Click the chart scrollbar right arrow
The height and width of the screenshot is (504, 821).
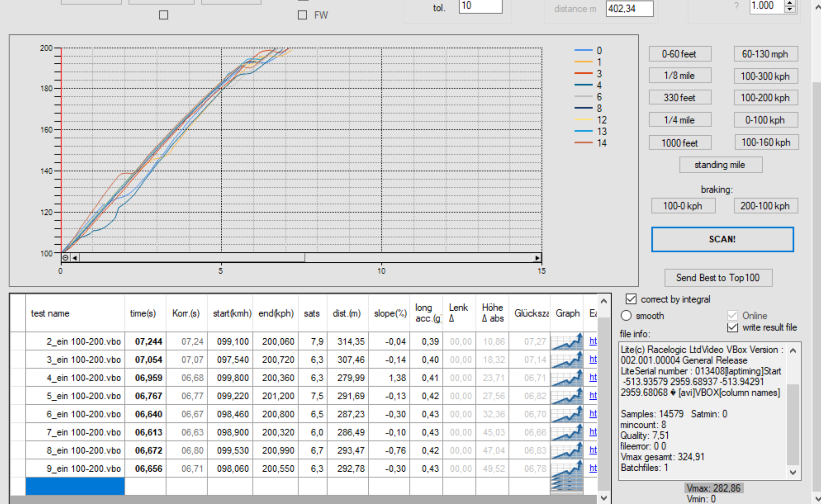(537, 258)
